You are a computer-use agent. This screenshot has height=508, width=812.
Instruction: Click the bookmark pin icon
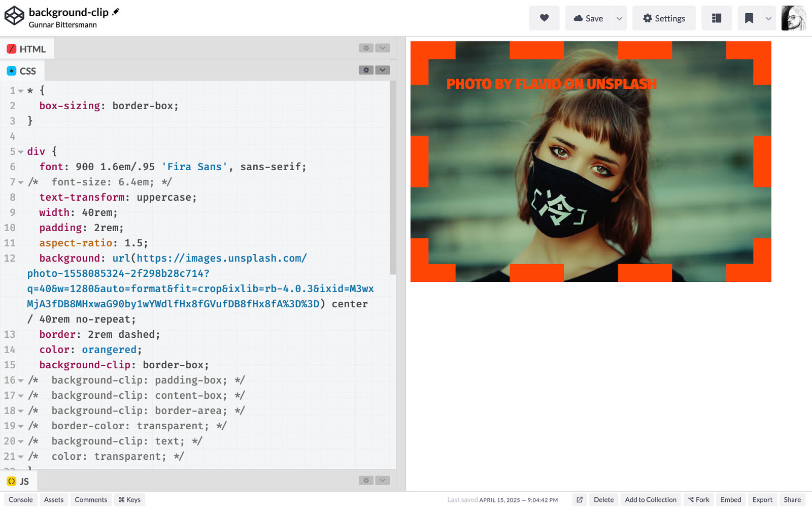(749, 18)
